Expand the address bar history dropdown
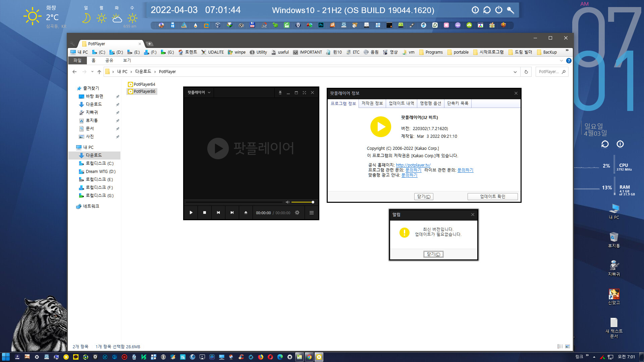This screenshot has height=362, width=644. click(515, 72)
